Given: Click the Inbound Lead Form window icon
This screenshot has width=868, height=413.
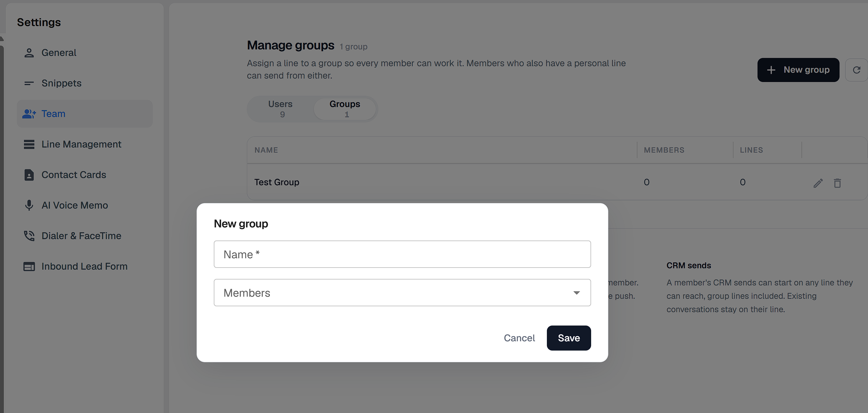Looking at the screenshot, I should click(x=29, y=267).
